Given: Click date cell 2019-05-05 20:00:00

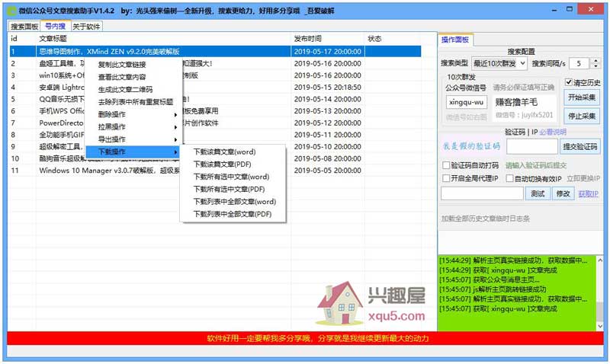Looking at the screenshot, I should tap(328, 170).
